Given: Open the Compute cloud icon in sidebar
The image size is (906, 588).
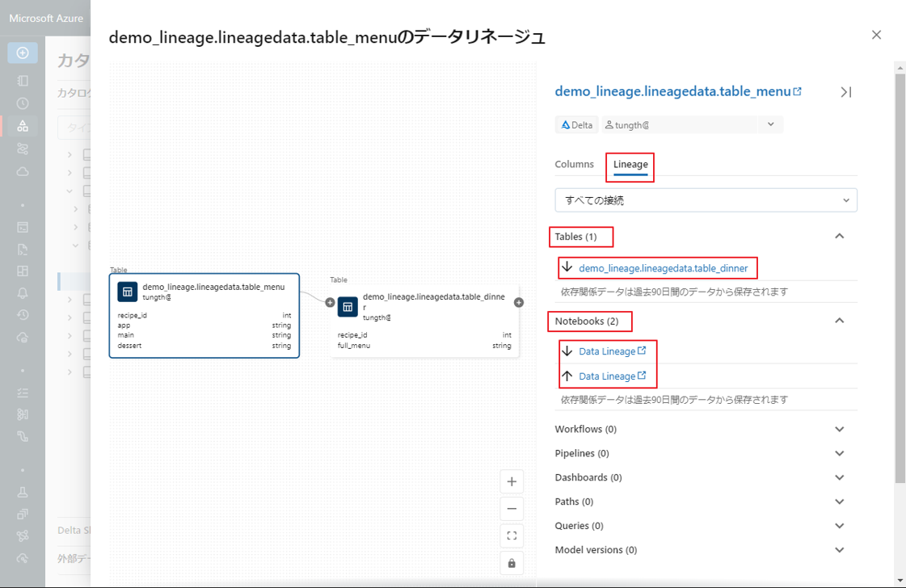Looking at the screenshot, I should point(23,171).
